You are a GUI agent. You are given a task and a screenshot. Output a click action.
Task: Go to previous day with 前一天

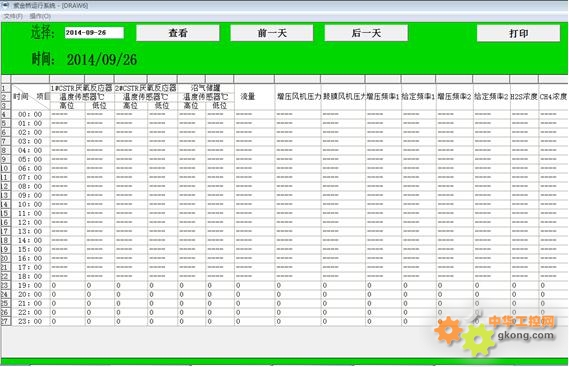click(272, 33)
